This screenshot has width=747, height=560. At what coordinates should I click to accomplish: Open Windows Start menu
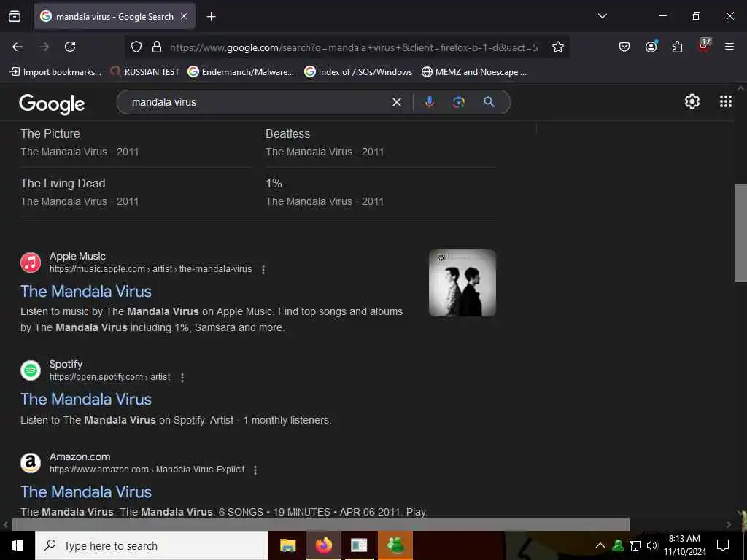coord(18,545)
